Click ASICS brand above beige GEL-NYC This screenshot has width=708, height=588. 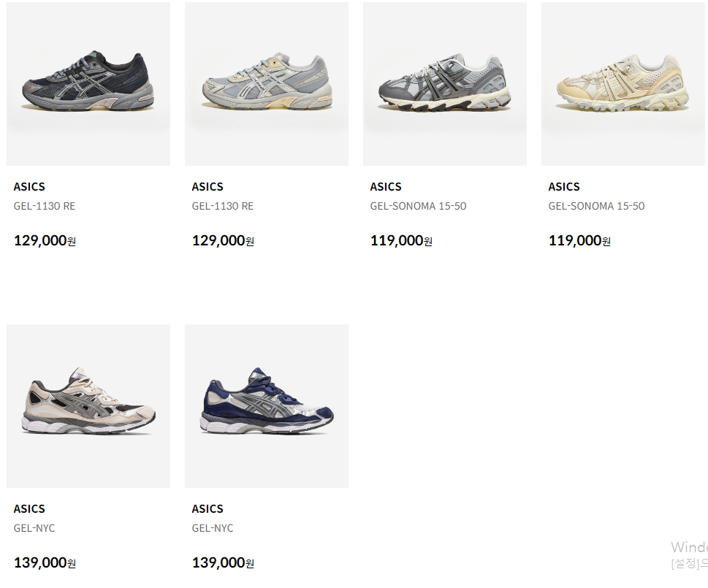coord(29,509)
